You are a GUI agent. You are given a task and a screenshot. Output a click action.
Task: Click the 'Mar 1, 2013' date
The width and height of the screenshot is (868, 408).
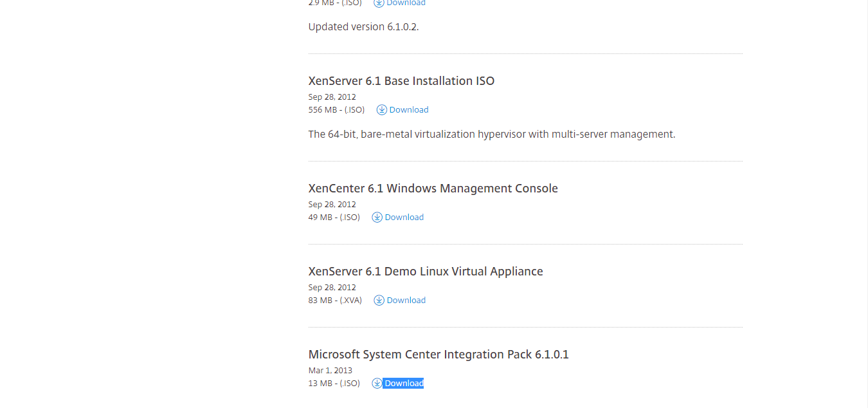[x=330, y=370]
